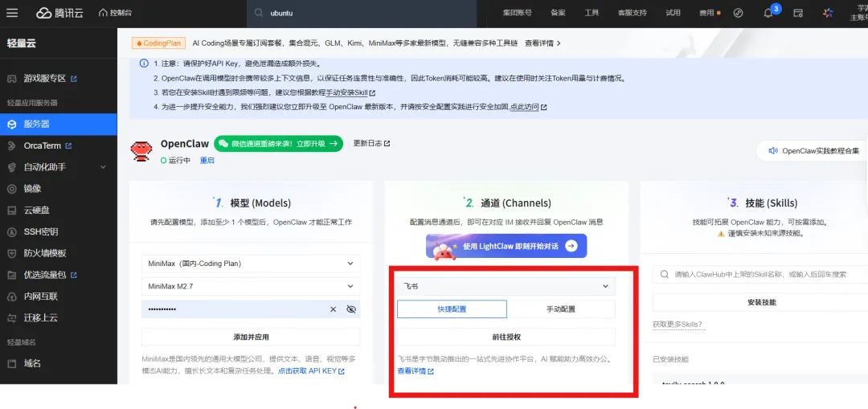Image resolution: width=868 pixels, height=409 pixels.
Task: Toggle API key visibility eye icon
Action: point(351,309)
